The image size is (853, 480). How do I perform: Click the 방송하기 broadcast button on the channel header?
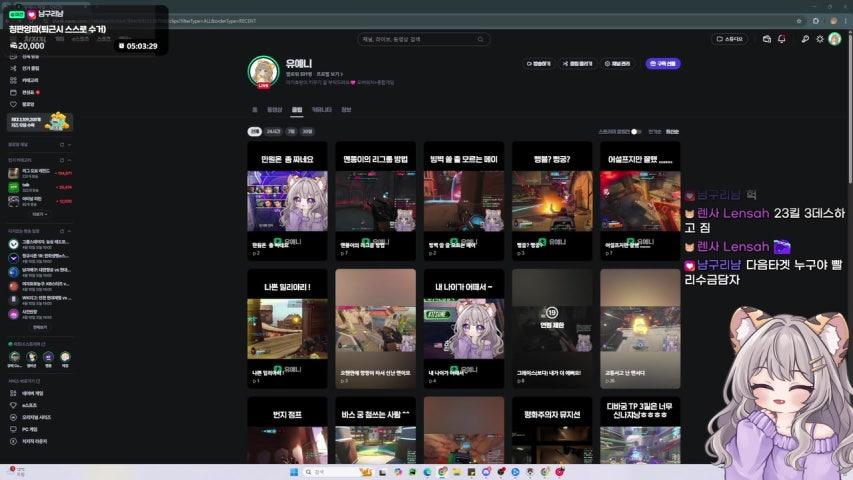coord(539,64)
